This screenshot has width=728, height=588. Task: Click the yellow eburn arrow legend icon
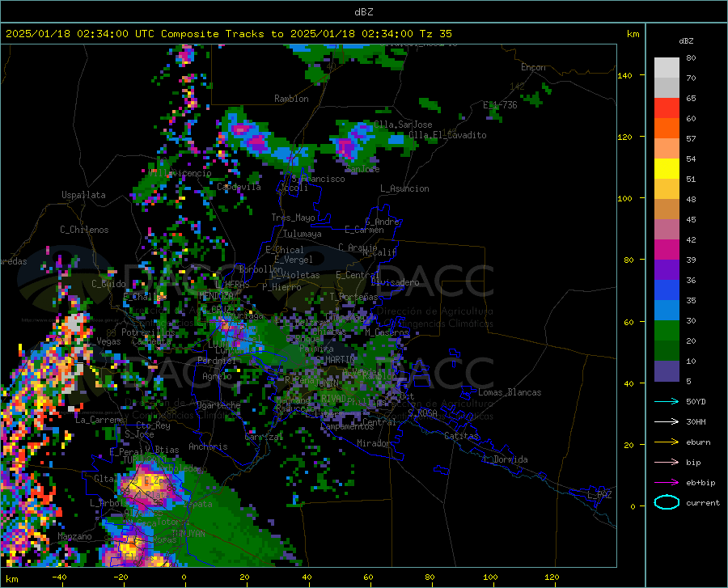(667, 442)
